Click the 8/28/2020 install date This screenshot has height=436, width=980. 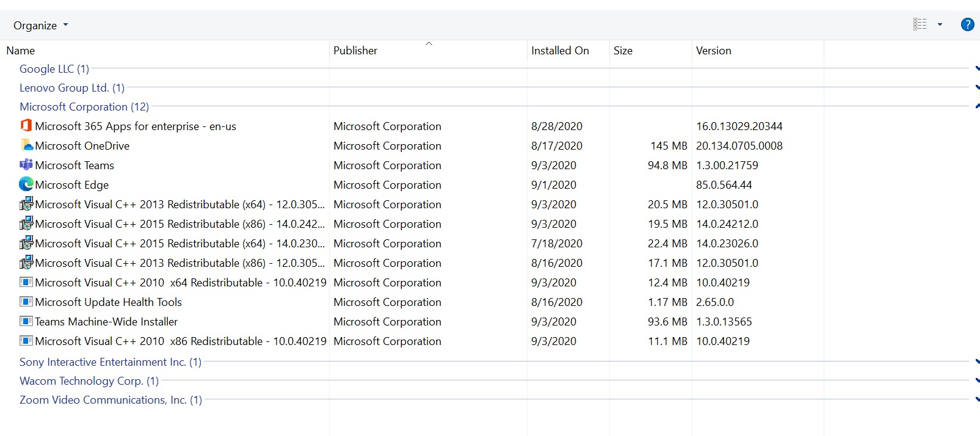coord(557,126)
